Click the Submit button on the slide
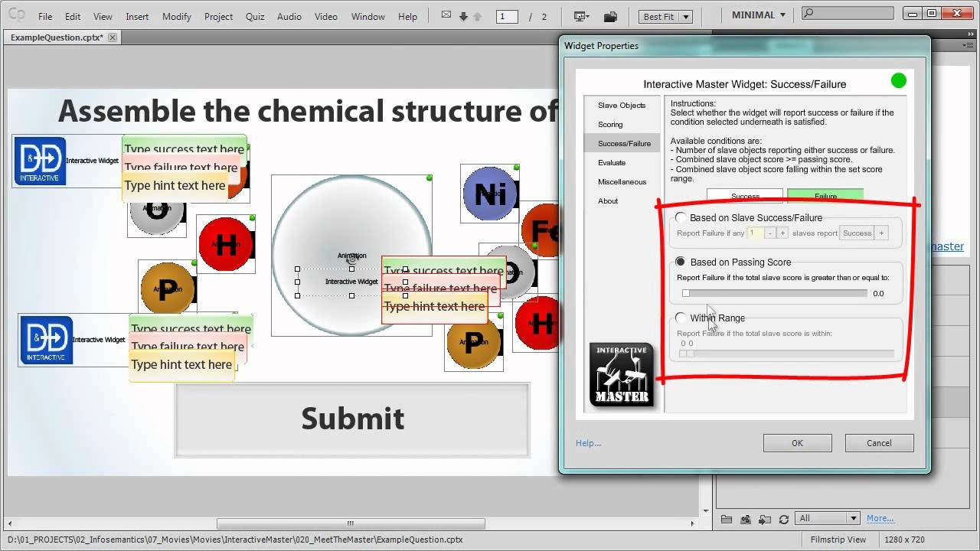Image resolution: width=980 pixels, height=551 pixels. pyautogui.click(x=352, y=419)
